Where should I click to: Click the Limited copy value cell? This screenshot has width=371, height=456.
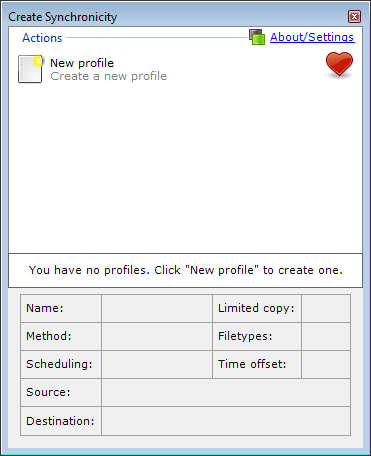click(x=326, y=308)
